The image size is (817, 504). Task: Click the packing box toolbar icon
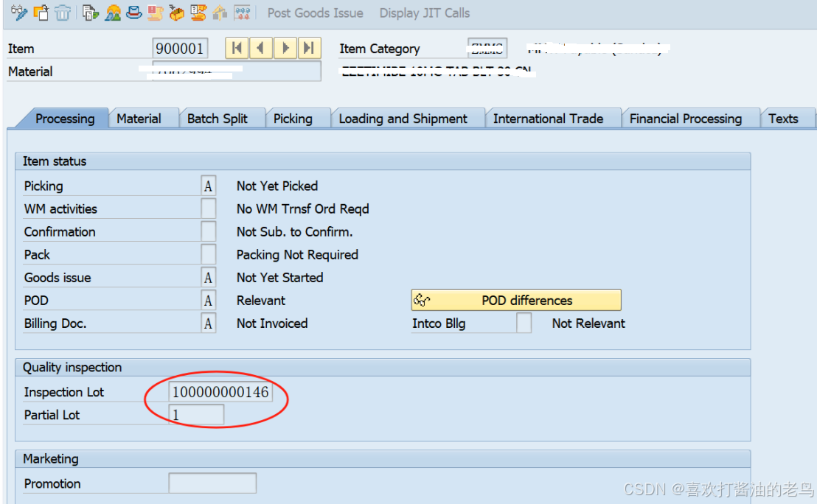pos(178,12)
